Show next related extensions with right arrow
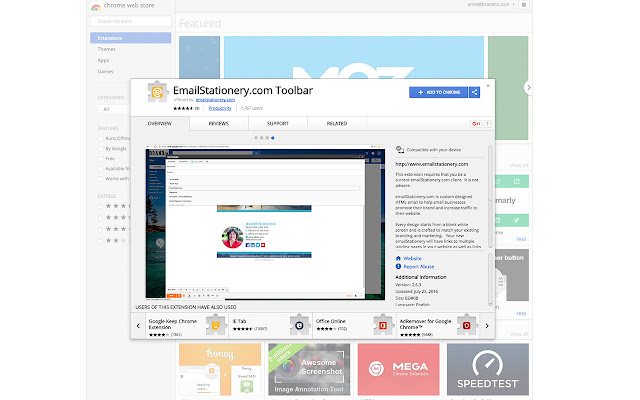Screen dimensions: 640x400 tap(487, 326)
